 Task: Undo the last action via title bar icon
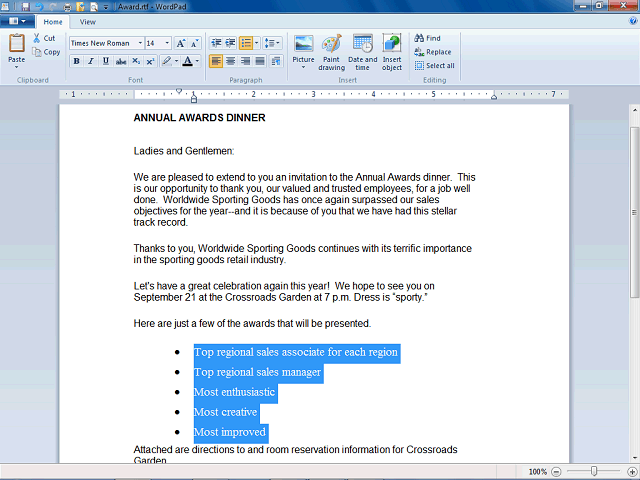tap(39, 7)
